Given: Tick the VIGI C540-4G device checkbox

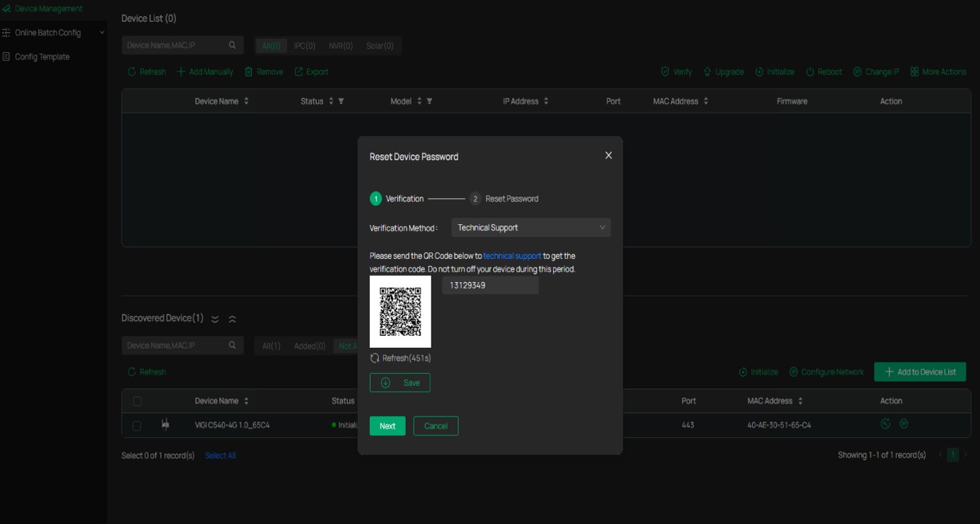Looking at the screenshot, I should pyautogui.click(x=137, y=426).
